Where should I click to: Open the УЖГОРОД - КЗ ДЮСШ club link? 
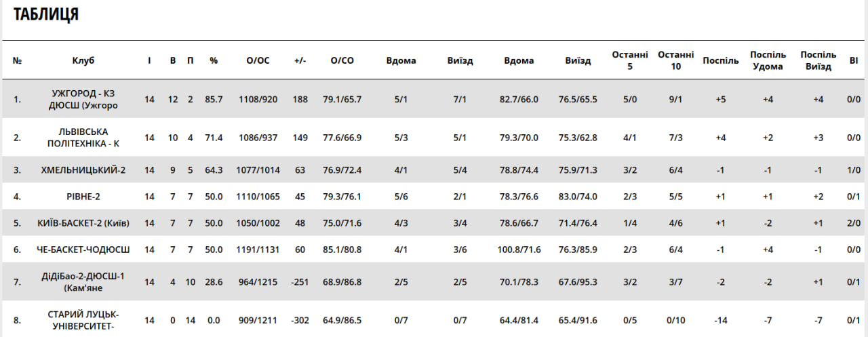(83, 99)
